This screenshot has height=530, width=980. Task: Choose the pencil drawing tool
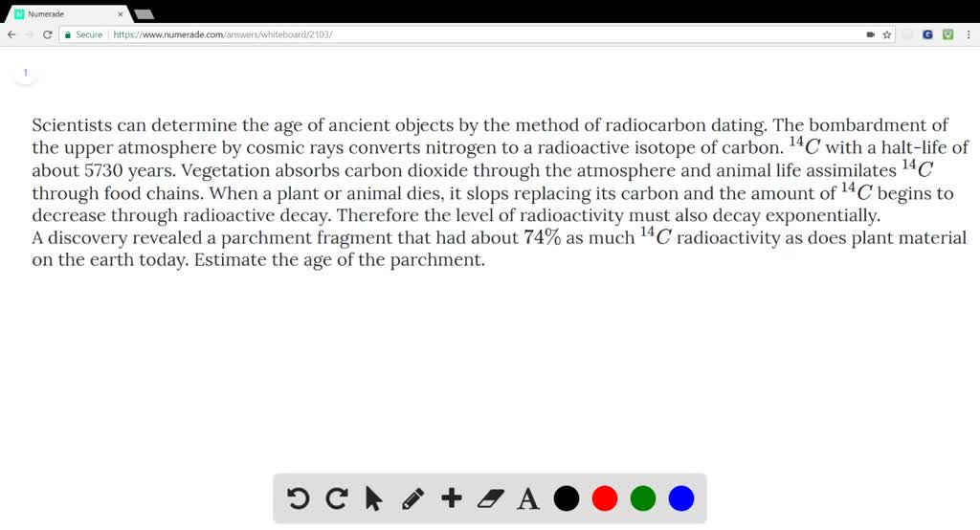tap(412, 498)
